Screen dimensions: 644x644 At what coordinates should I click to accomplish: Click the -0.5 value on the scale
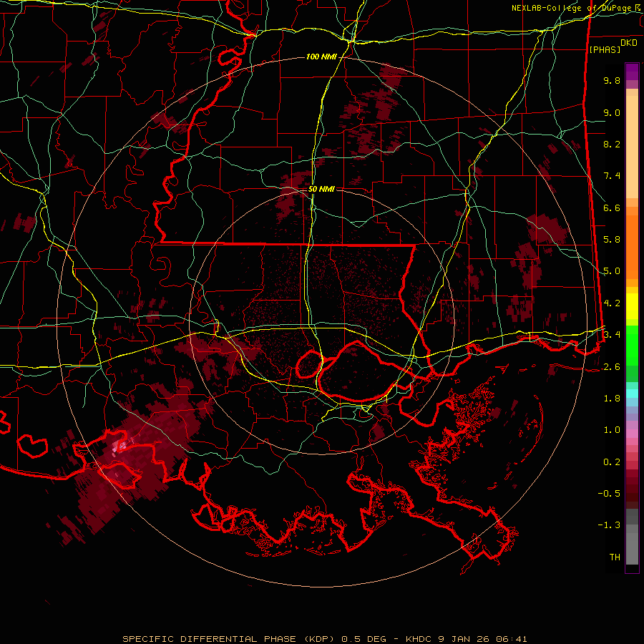point(609,494)
